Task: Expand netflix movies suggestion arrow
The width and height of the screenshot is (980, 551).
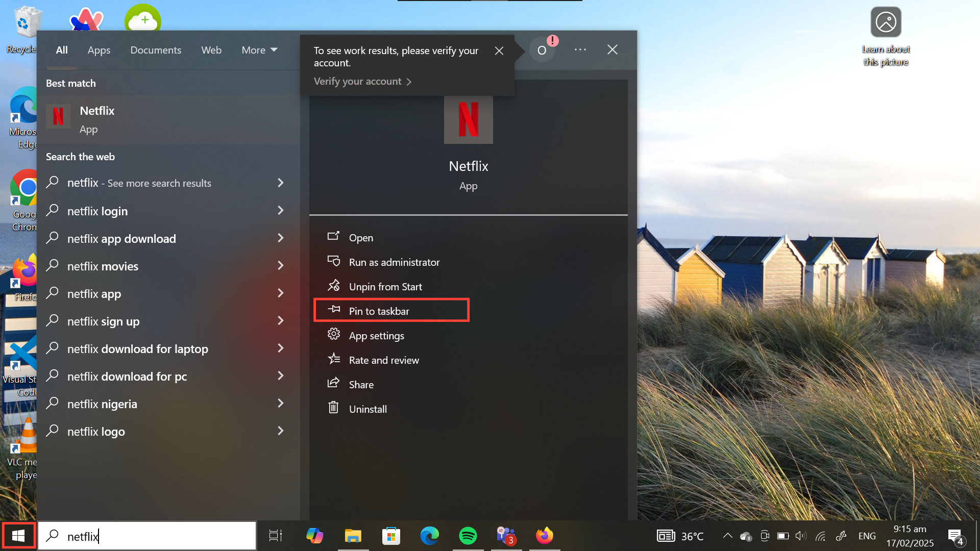Action: [280, 265]
